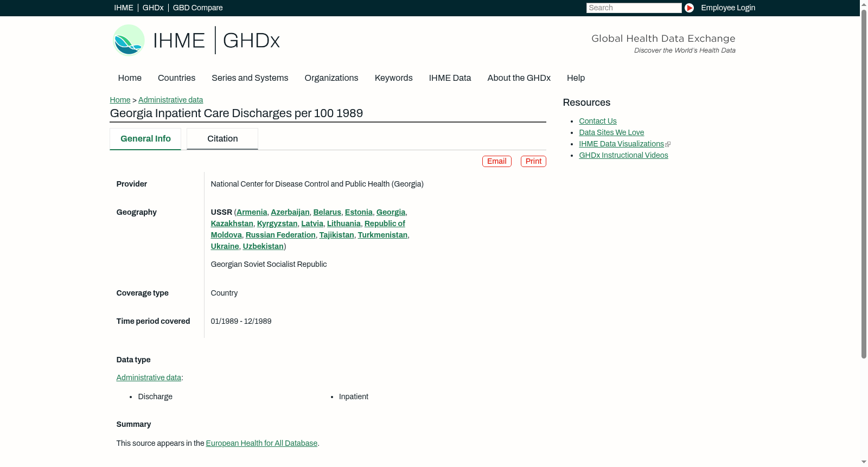Focus the Search input field
The width and height of the screenshot is (868, 467).
click(634, 8)
